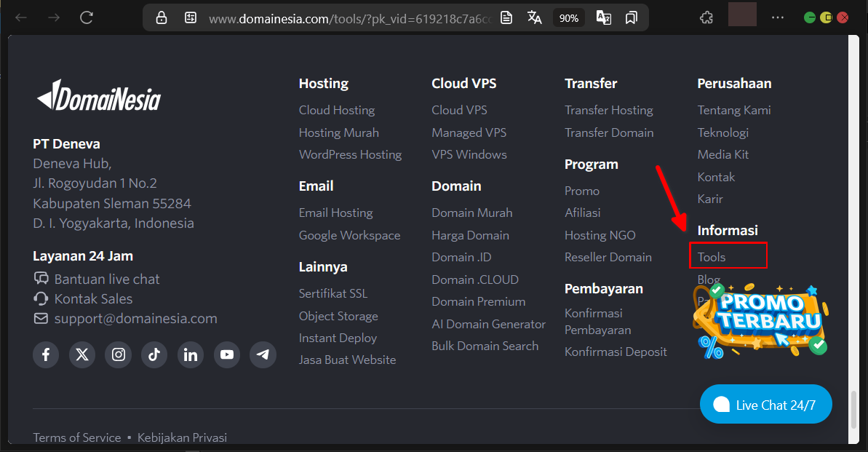Open the Instagram social icon

tap(119, 354)
